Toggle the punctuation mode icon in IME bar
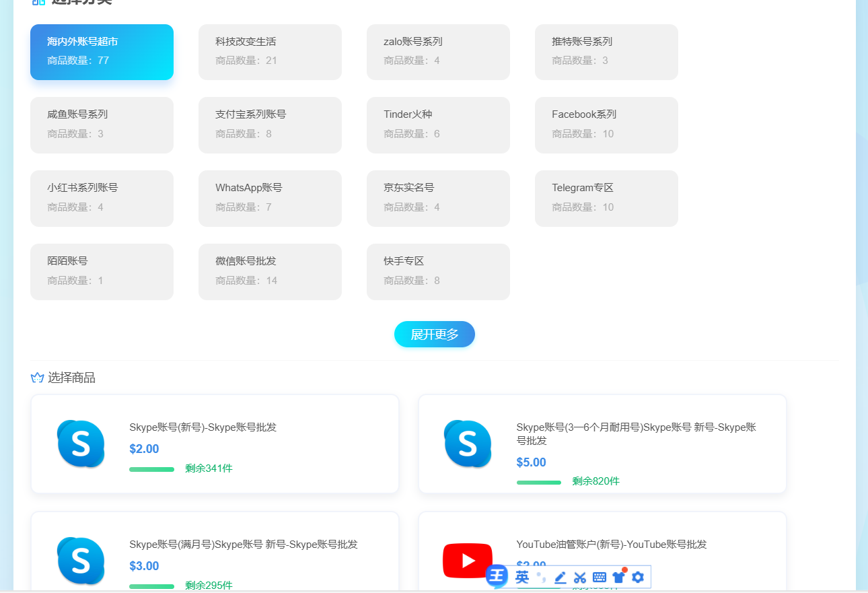This screenshot has height=593, width=868. click(542, 577)
